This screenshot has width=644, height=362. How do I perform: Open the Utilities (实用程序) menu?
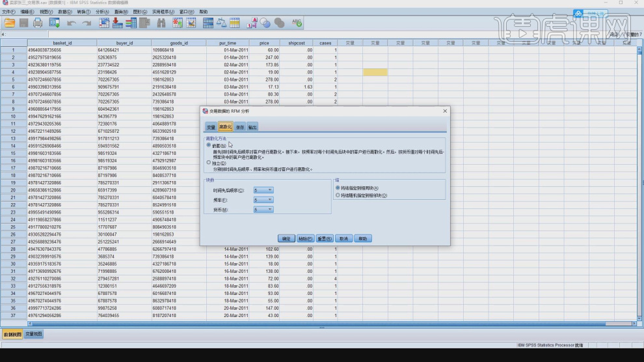pos(163,12)
